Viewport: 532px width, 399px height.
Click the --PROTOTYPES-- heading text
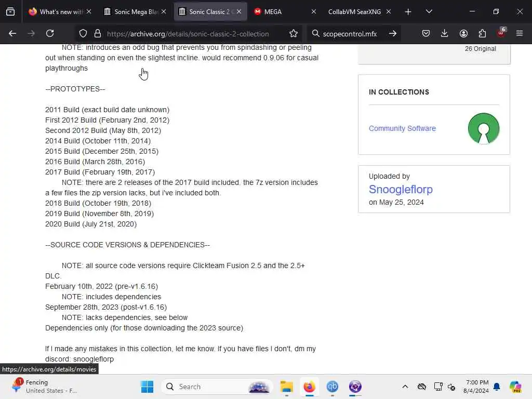[75, 89]
